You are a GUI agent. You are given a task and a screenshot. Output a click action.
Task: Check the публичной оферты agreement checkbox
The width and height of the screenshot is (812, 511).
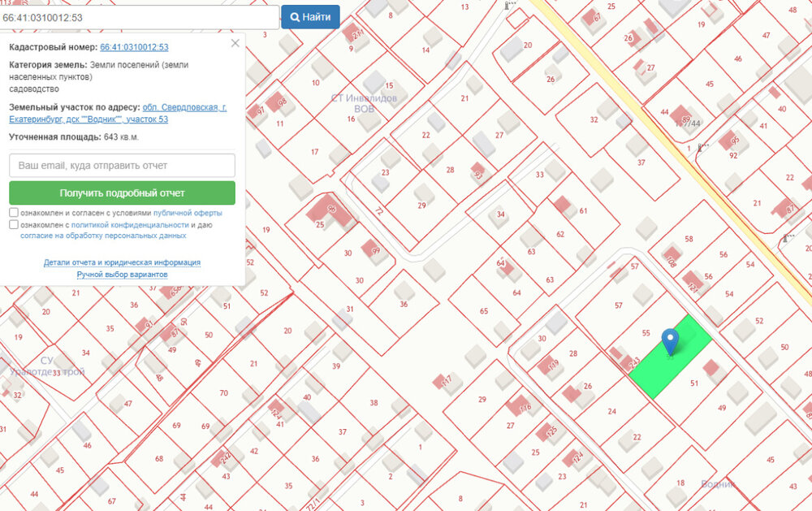14,213
